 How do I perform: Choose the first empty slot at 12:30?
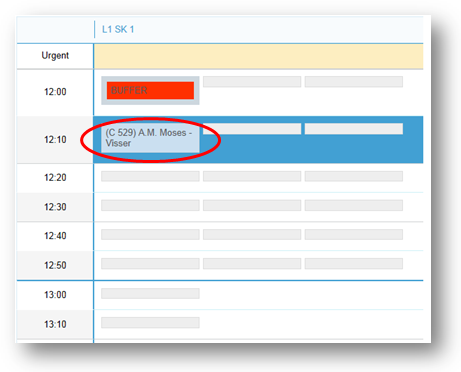coord(150,205)
